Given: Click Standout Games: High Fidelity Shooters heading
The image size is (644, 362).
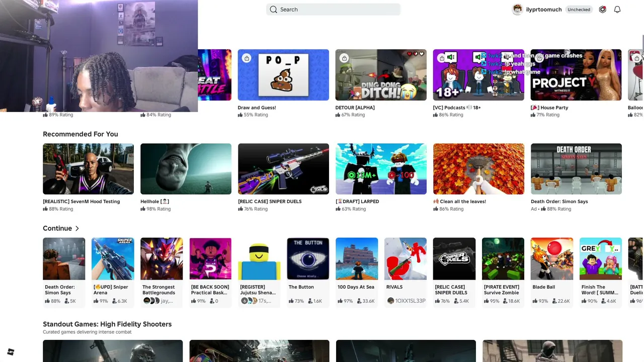Looking at the screenshot, I should coord(107,324).
